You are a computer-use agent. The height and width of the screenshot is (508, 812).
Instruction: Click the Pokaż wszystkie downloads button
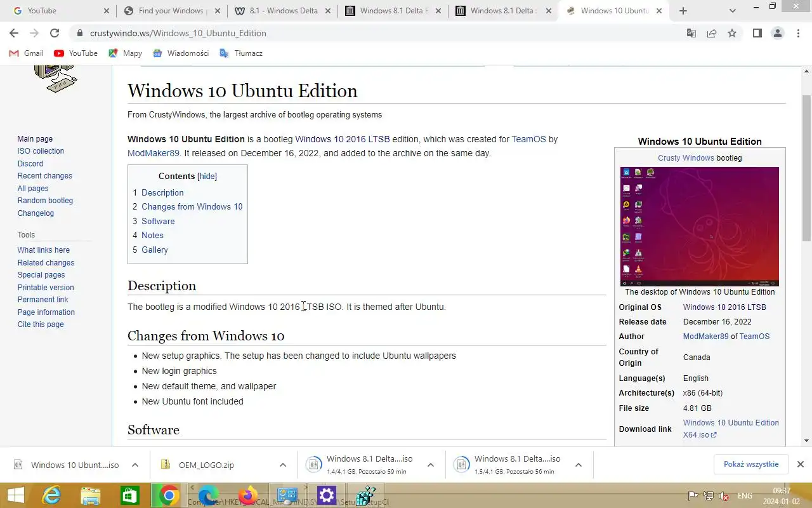[751, 464]
